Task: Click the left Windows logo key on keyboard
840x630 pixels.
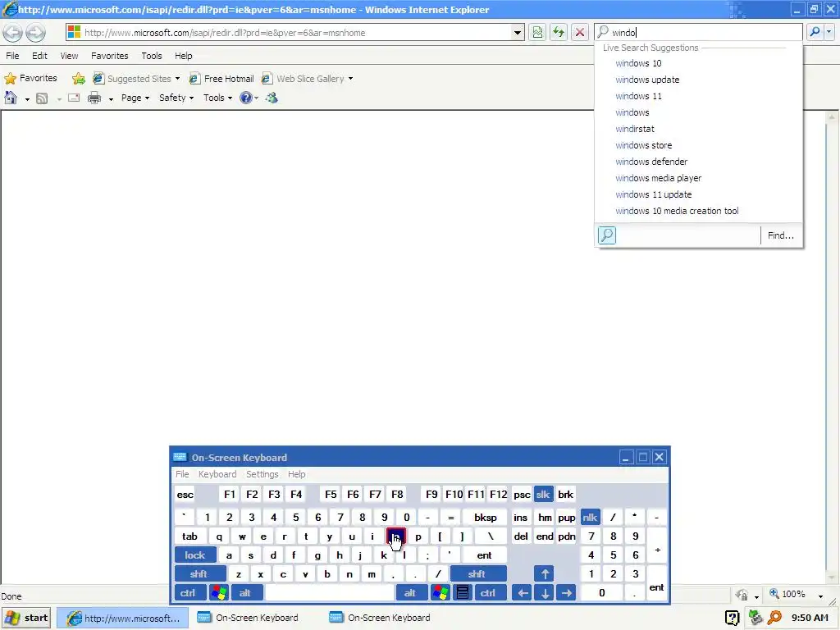Action: pyautogui.click(x=219, y=593)
